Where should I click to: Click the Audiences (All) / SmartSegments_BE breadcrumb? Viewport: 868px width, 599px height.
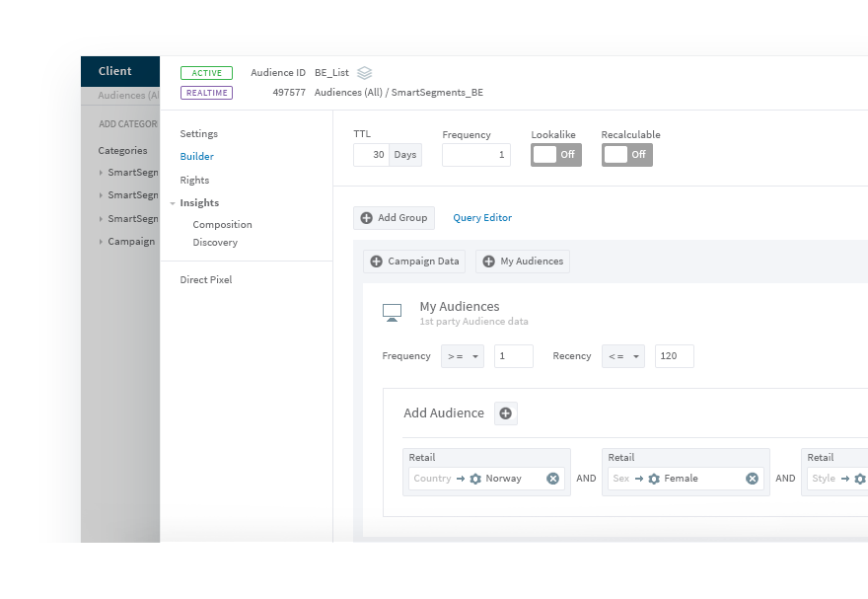398,93
